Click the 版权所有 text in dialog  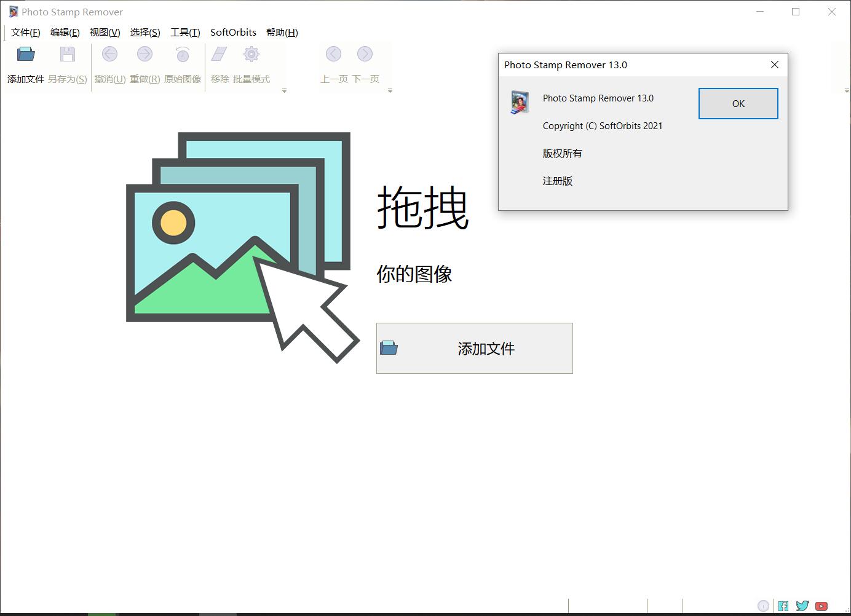click(562, 153)
